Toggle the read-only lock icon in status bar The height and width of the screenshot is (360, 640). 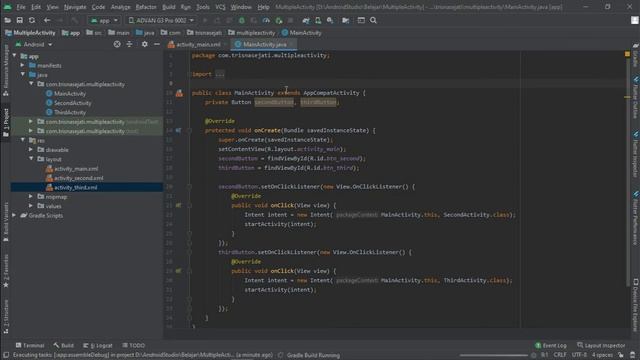(x=621, y=355)
